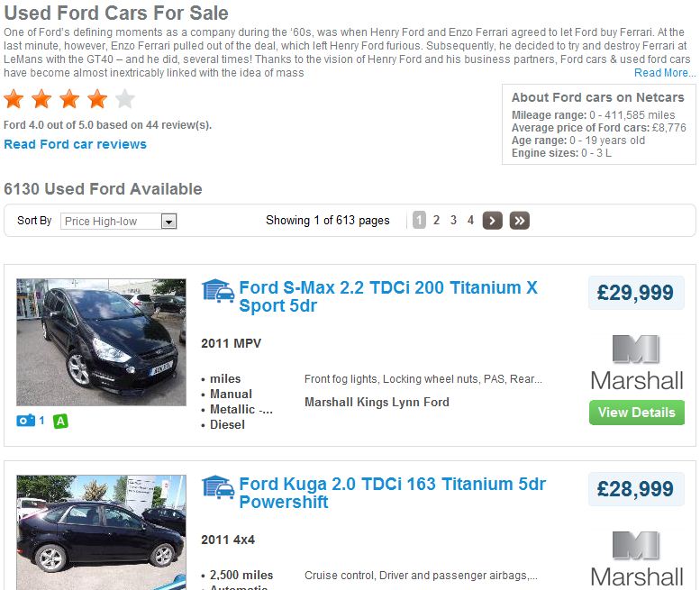The width and height of the screenshot is (700, 590).
Task: Select current page 1 indicator
Action: tap(419, 221)
